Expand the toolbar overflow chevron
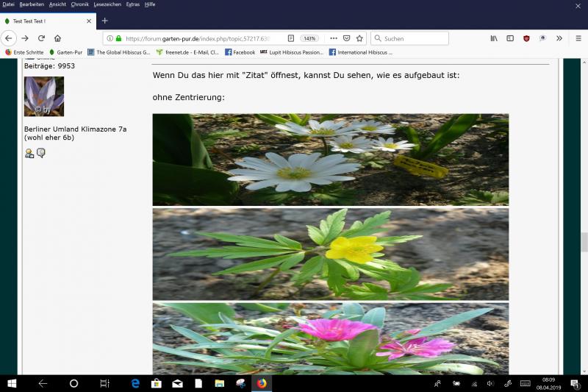The image size is (588, 392). (x=559, y=38)
